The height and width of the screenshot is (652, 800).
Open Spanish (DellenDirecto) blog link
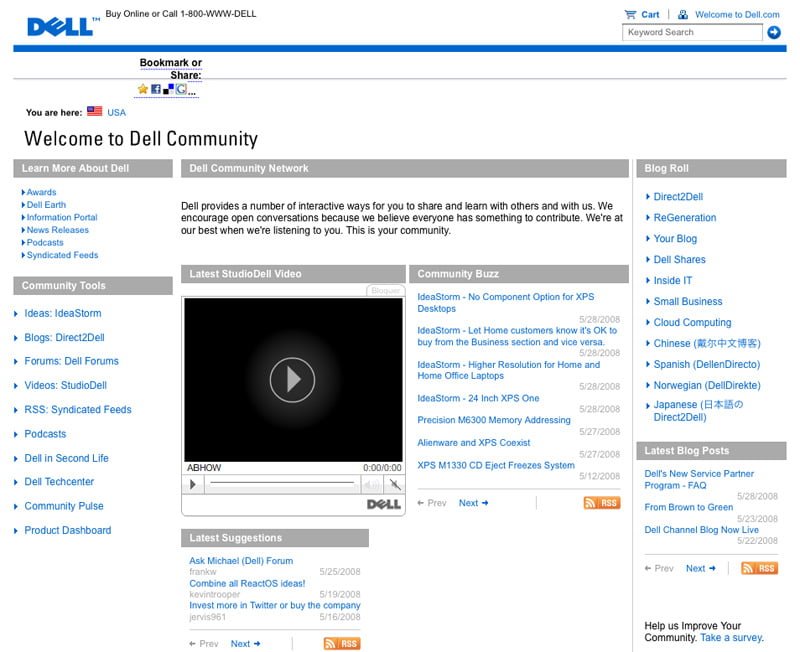point(707,364)
